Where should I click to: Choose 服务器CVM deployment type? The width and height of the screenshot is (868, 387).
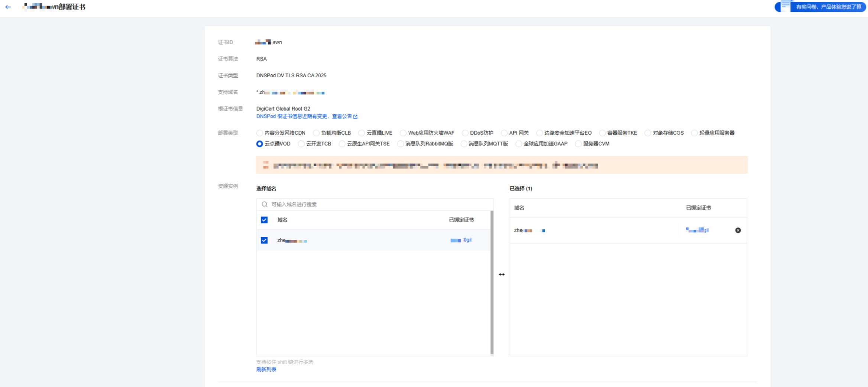pyautogui.click(x=578, y=144)
